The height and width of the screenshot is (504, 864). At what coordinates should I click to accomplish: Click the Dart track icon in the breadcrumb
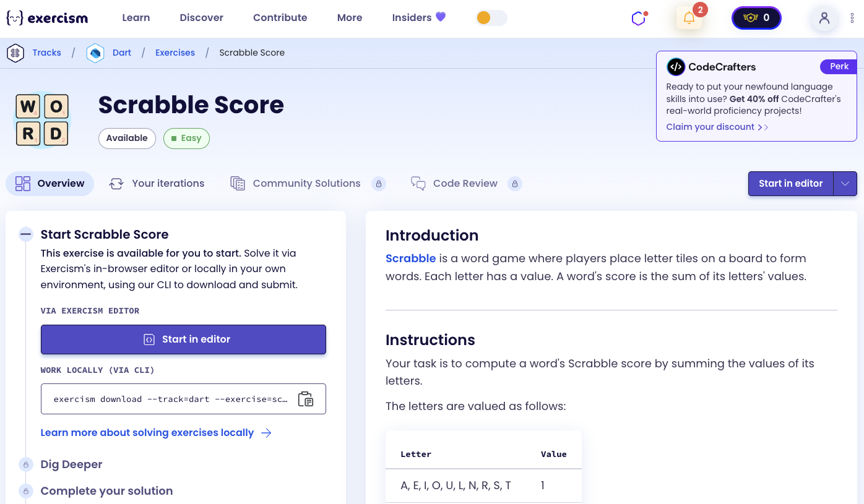point(95,53)
